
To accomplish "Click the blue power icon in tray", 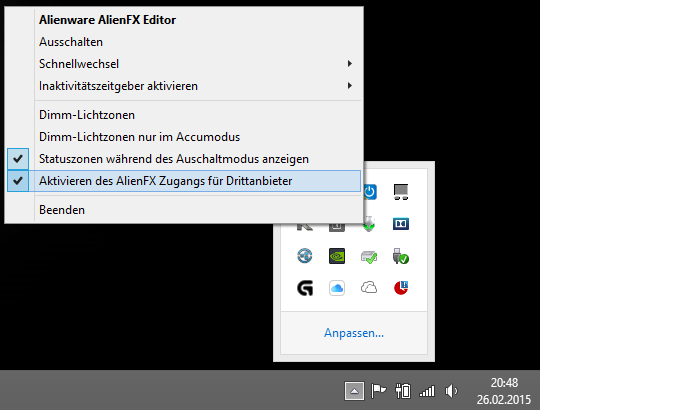I will pyautogui.click(x=370, y=192).
